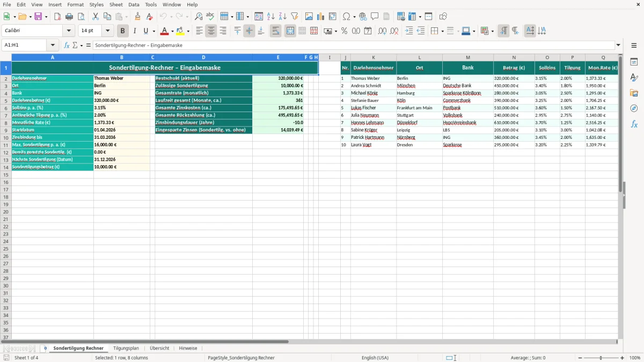644x362 pixels.
Task: Open the conditional formatting dropdown arrow
Action: pyautogui.click(x=492, y=31)
